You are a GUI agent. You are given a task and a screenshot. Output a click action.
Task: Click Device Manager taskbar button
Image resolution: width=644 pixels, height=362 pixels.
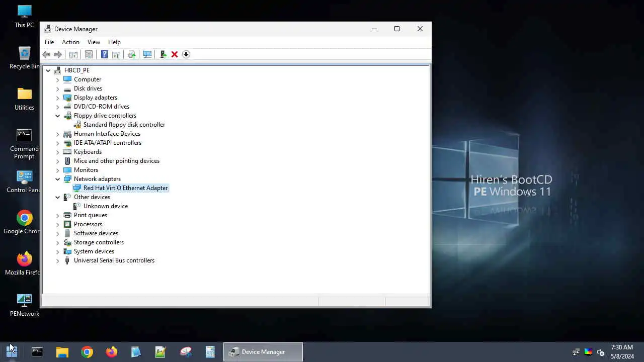263,352
